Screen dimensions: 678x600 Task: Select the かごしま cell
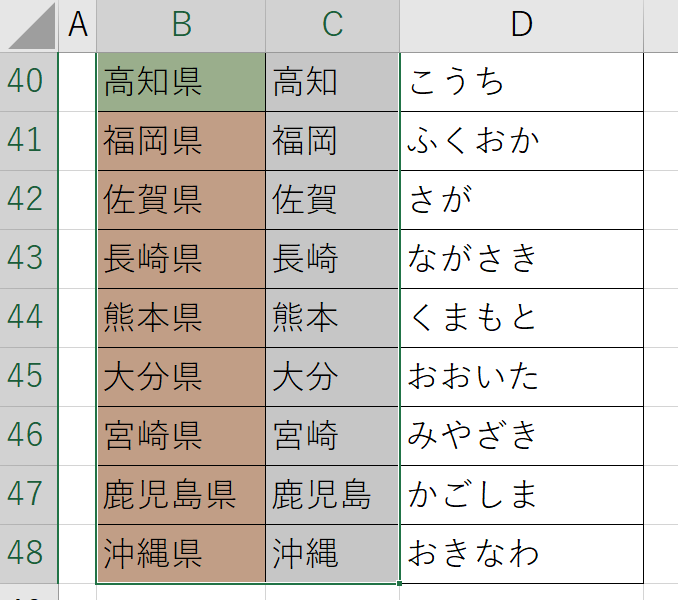point(521,495)
